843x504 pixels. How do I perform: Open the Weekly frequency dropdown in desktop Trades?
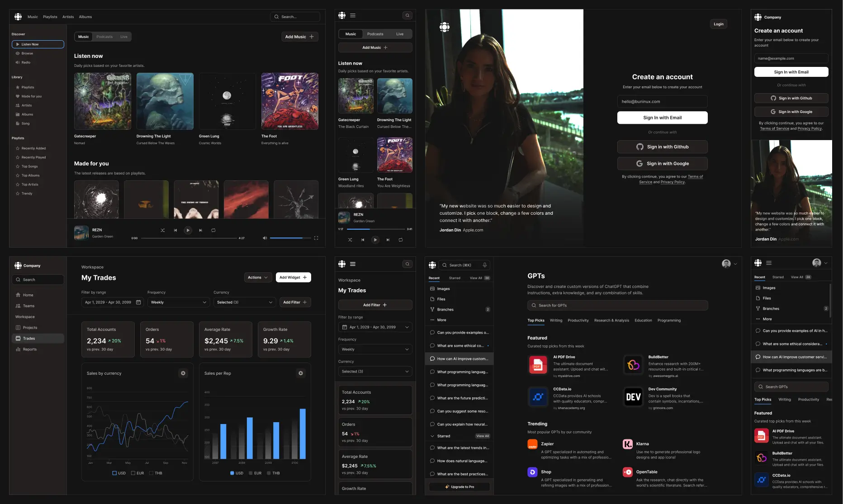click(179, 302)
